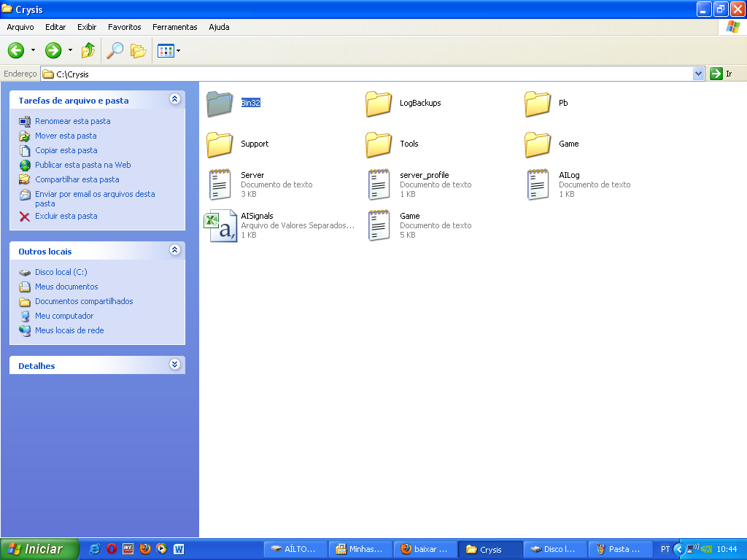The width and height of the screenshot is (747, 560).
Task: Select the Game text document icon
Action: [379, 225]
